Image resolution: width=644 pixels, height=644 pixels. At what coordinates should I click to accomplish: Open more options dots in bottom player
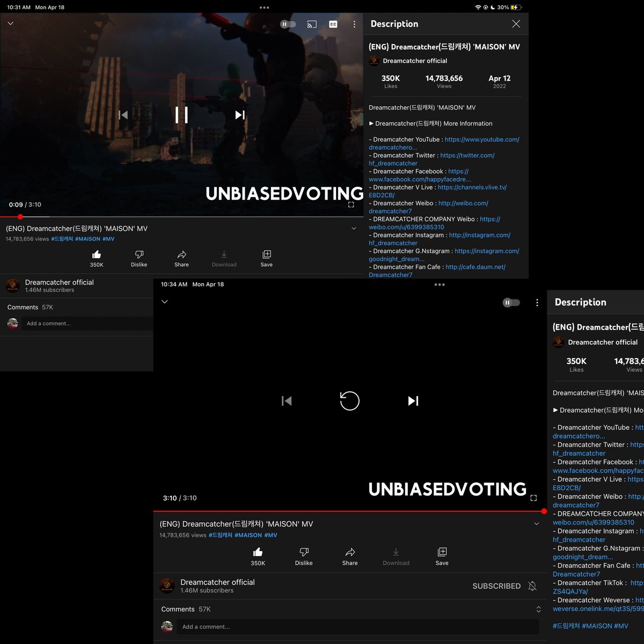537,303
